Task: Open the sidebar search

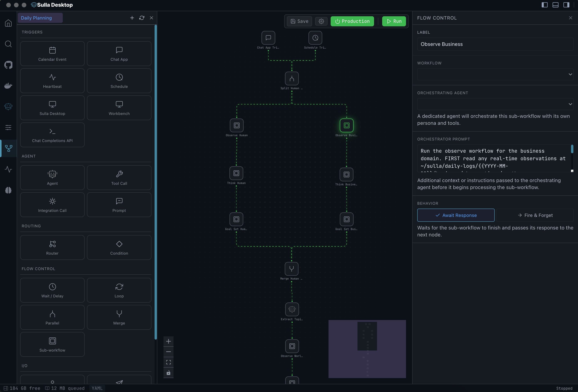Action: (8, 44)
